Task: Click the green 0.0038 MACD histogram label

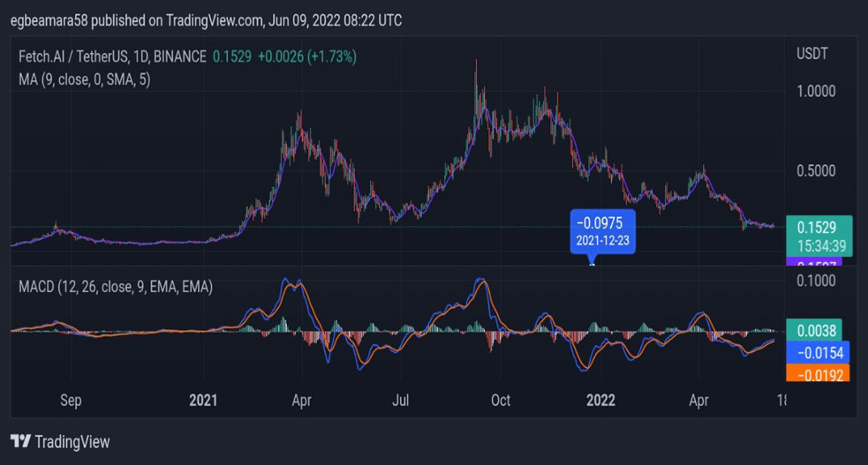Action: tap(819, 330)
